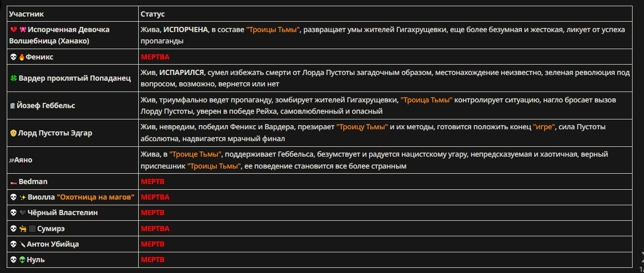Screen dimensions: 644x273
Task: Click the red МЕРТВ status for Bedman
Action: [153, 182]
